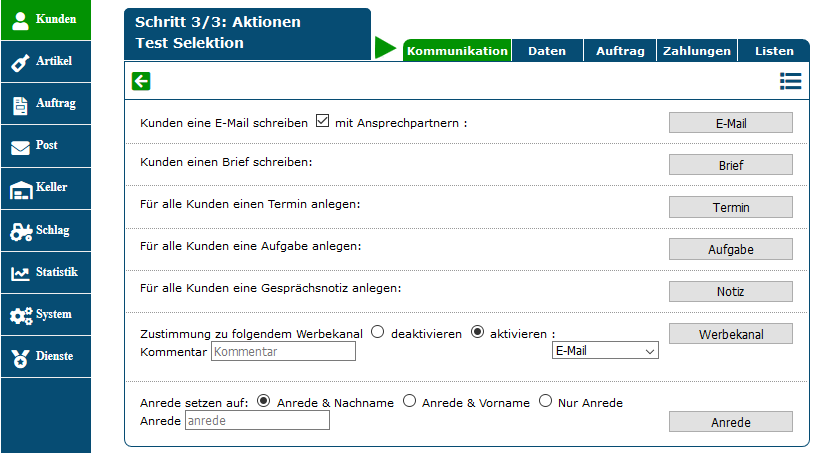
Task: Click into the Kommentar input field
Action: 283,351
